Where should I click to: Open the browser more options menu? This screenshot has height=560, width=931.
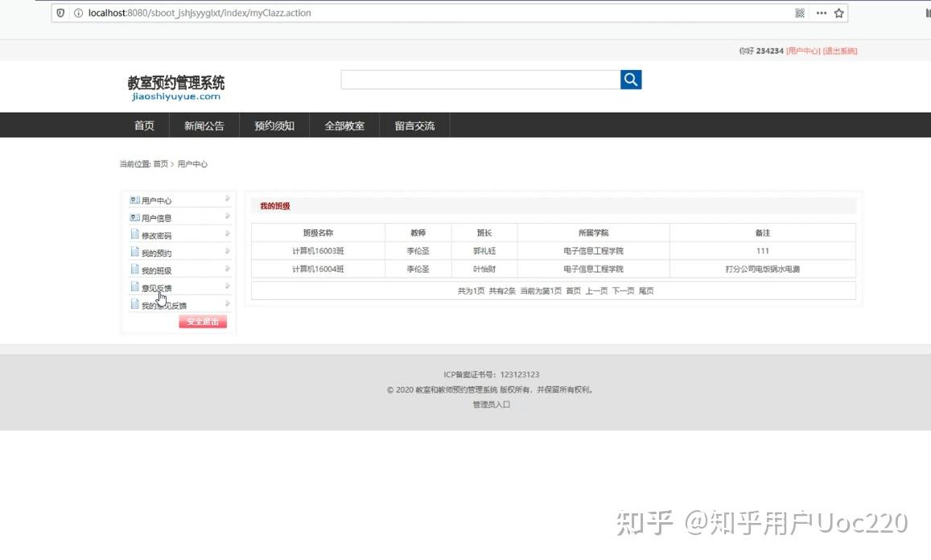(822, 12)
